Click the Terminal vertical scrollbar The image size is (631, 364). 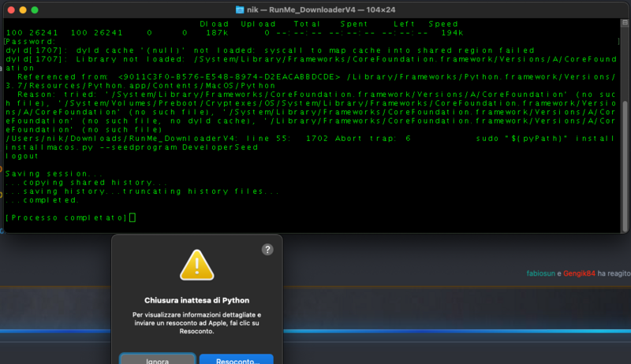coord(625,165)
